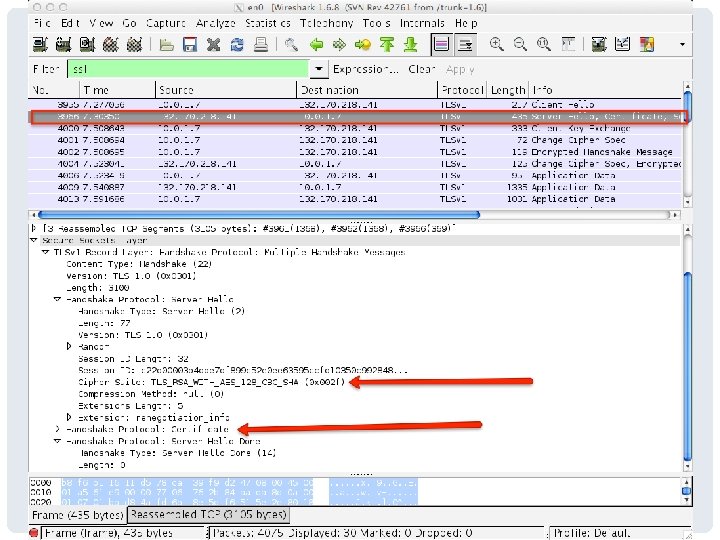The width and height of the screenshot is (720, 540).
Task: Expand Handshake Protocol: Certificate node
Action: click(57, 429)
